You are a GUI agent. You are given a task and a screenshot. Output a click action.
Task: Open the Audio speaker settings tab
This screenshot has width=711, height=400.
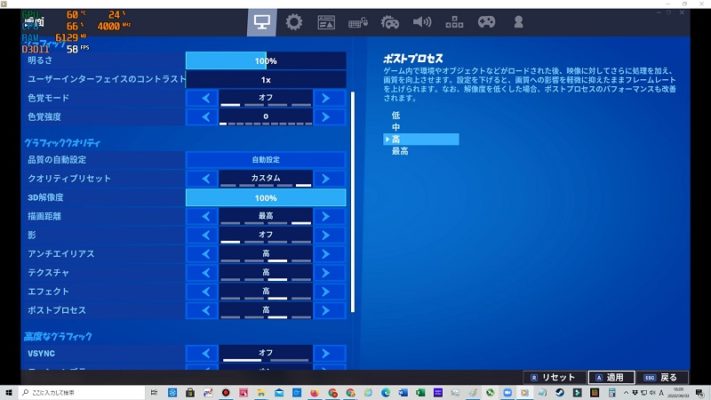422,21
